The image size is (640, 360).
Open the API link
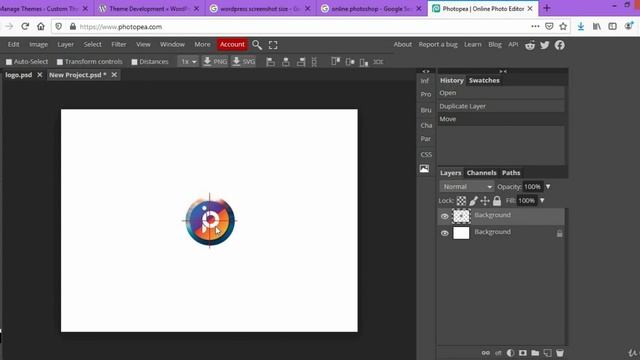(513, 44)
